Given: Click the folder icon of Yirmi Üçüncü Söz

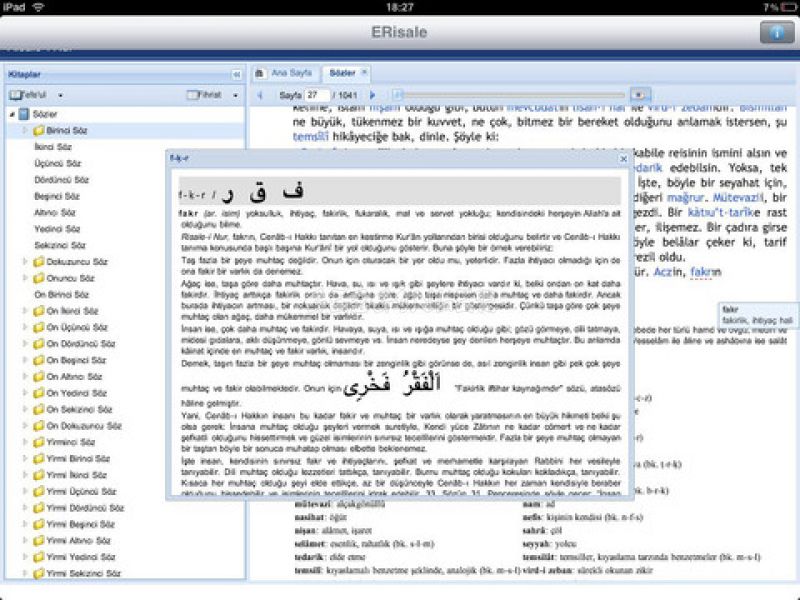Looking at the screenshot, I should point(38,491).
